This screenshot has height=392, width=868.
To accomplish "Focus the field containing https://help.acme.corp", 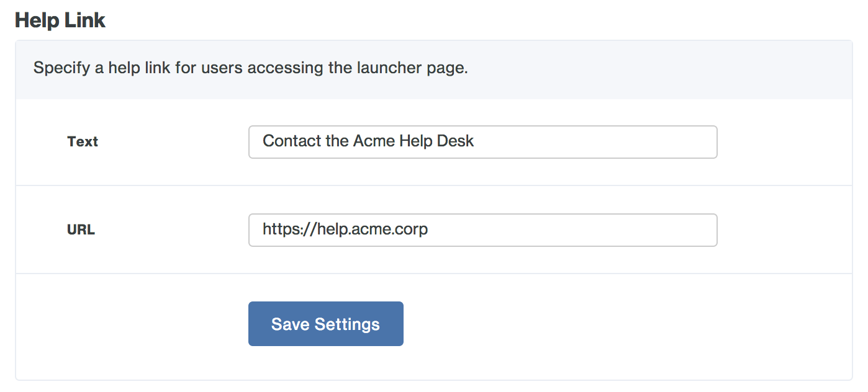I will (x=483, y=229).
